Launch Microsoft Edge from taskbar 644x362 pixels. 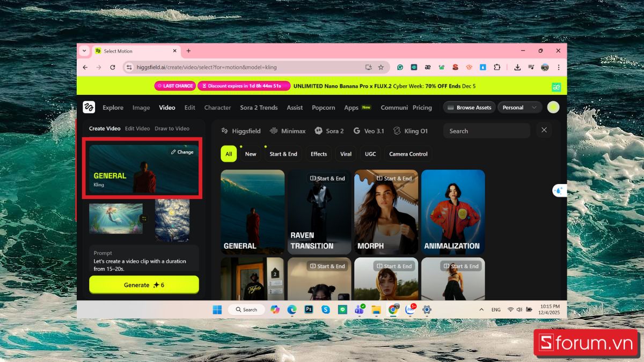click(x=292, y=309)
